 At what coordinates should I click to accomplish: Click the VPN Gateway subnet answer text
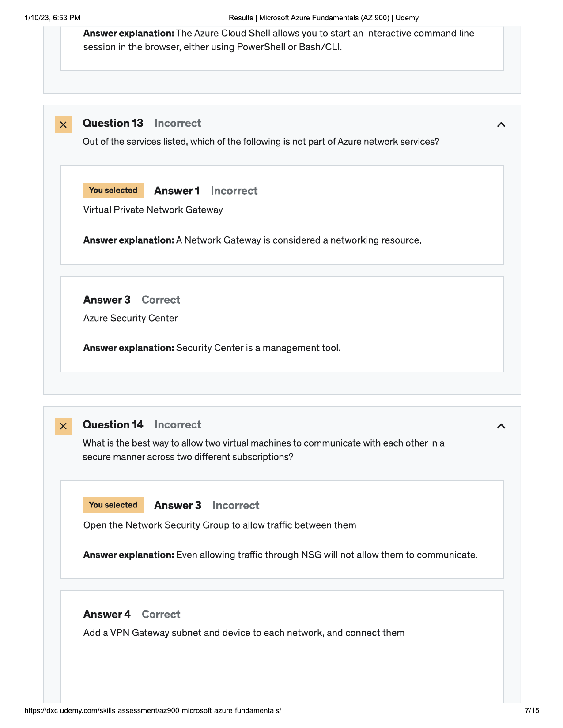pos(244,633)
